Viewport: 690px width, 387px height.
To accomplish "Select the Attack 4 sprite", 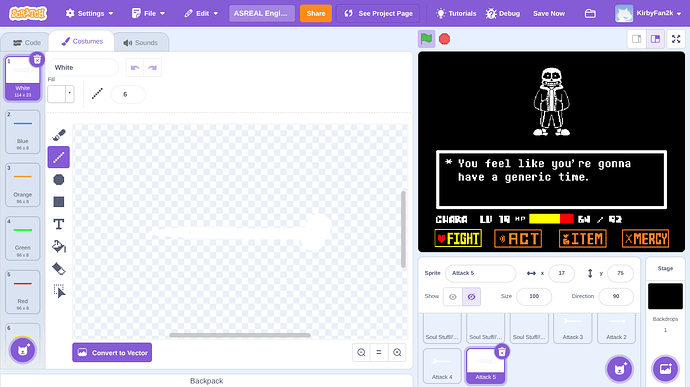I will (442, 366).
